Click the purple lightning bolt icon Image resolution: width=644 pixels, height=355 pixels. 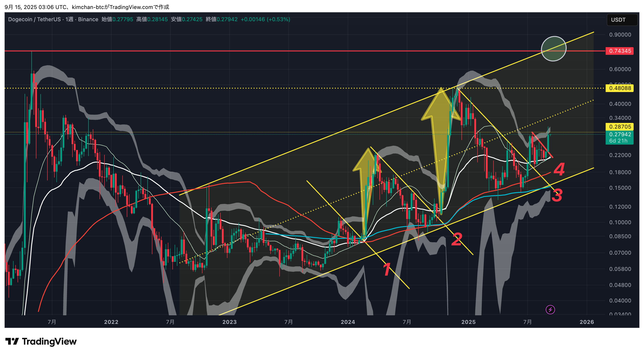[550, 310]
